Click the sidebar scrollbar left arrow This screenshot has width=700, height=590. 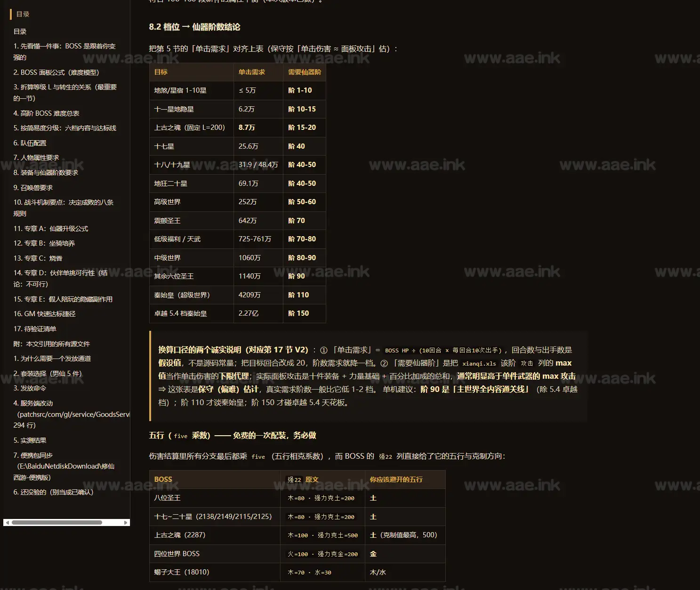click(x=7, y=522)
